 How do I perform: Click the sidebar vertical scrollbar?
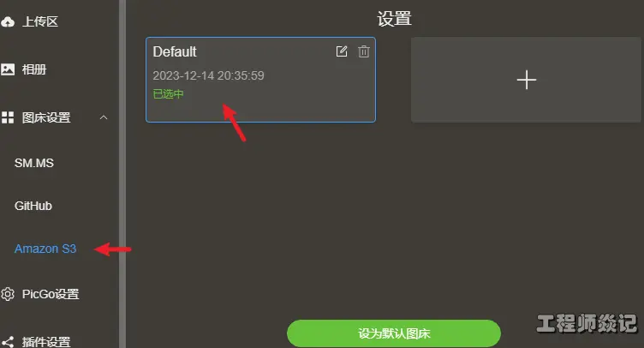pos(122,174)
